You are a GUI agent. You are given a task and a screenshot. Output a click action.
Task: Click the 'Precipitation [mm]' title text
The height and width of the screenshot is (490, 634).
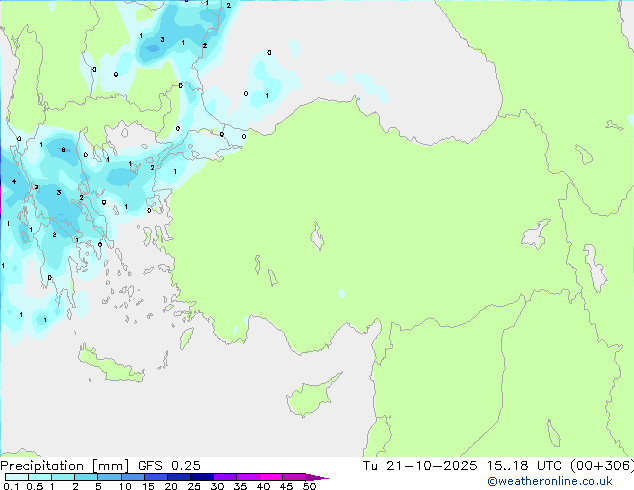coord(64,466)
